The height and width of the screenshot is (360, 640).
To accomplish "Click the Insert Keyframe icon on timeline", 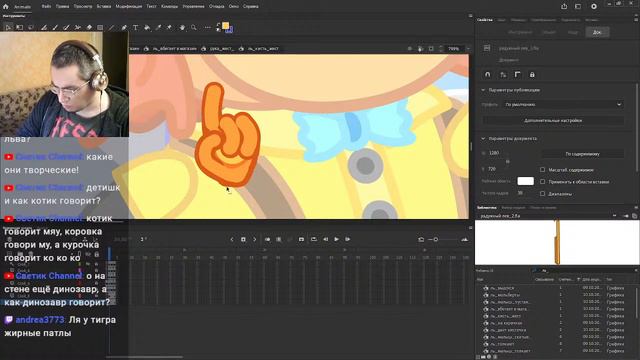I will [243, 239].
